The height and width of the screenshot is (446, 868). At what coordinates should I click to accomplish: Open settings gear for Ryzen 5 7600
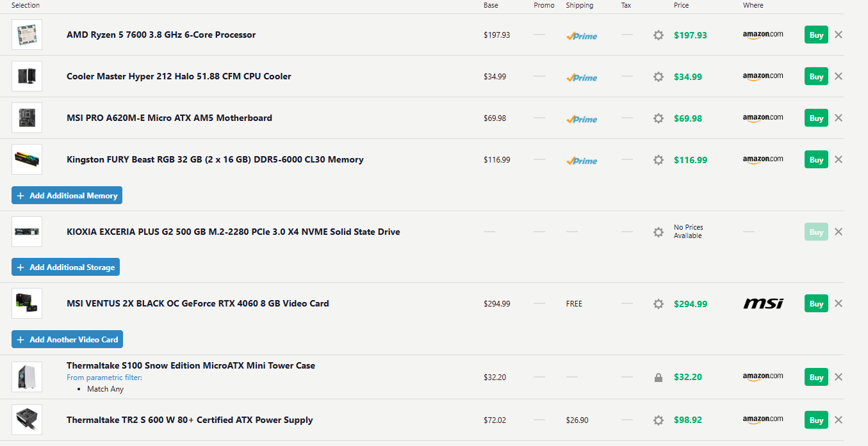pyautogui.click(x=658, y=35)
